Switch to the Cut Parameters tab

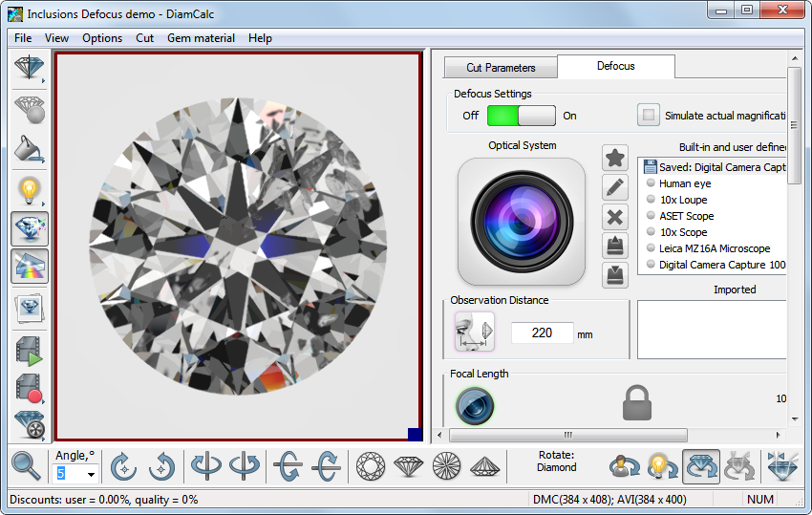501,68
